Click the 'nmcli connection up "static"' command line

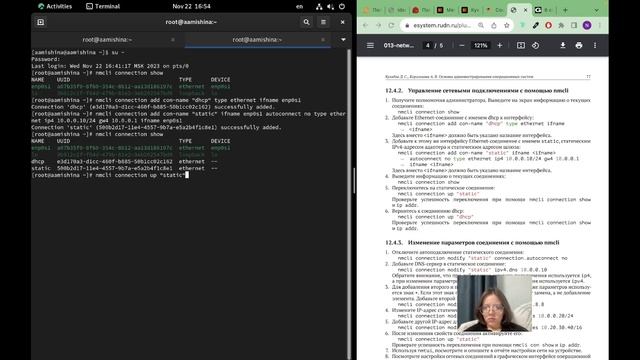tap(109, 175)
